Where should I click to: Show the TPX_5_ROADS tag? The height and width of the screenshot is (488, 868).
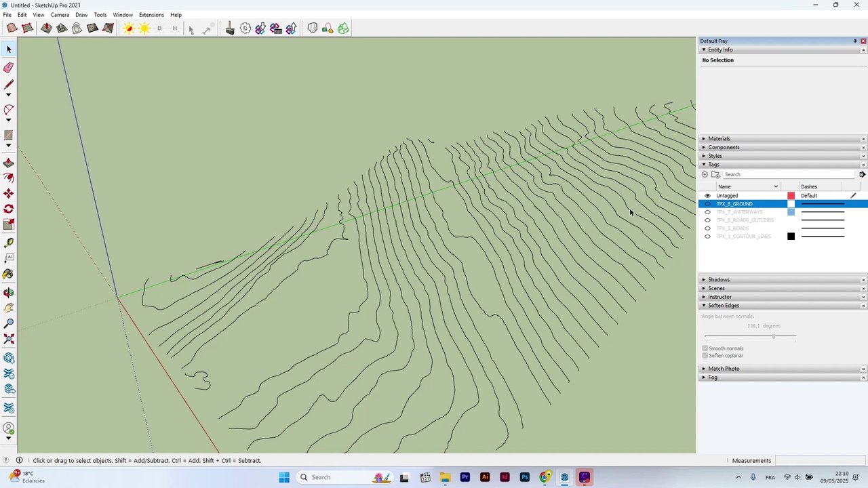[707, 228]
